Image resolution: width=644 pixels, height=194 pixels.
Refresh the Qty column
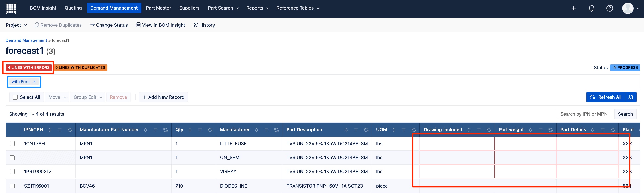[210, 130]
